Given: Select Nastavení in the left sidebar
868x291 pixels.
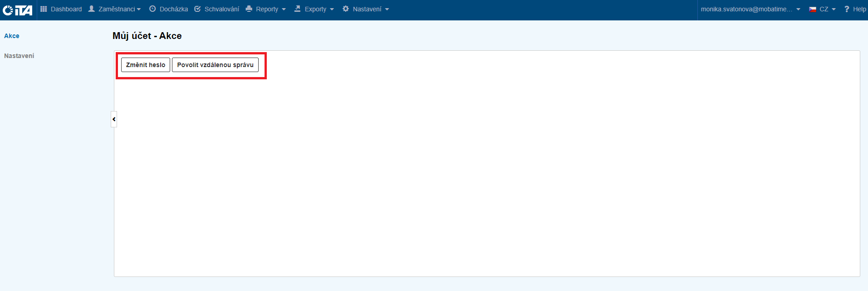Looking at the screenshot, I should click(x=19, y=56).
